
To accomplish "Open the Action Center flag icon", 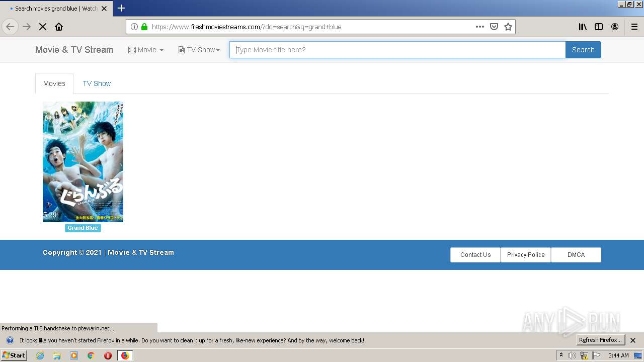I will tap(596, 355).
